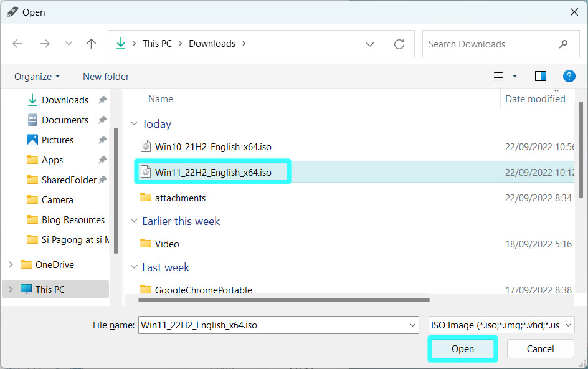Image resolution: width=588 pixels, height=369 pixels.
Task: Select the GoogleChromePortable folder
Action: coord(203,290)
